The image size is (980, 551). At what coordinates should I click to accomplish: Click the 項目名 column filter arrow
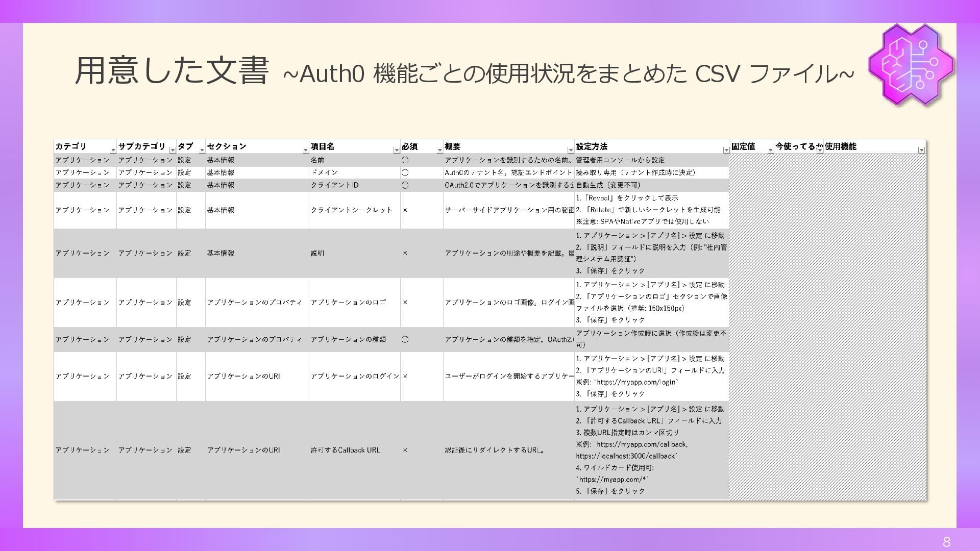tap(397, 150)
